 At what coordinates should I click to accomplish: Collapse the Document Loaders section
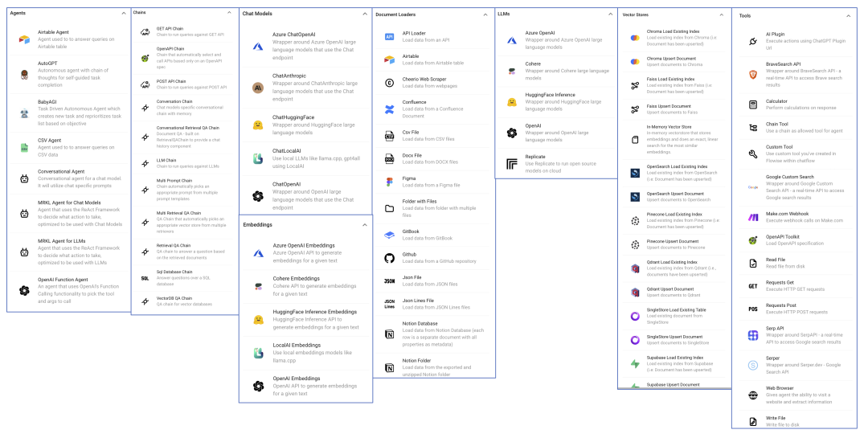(485, 15)
